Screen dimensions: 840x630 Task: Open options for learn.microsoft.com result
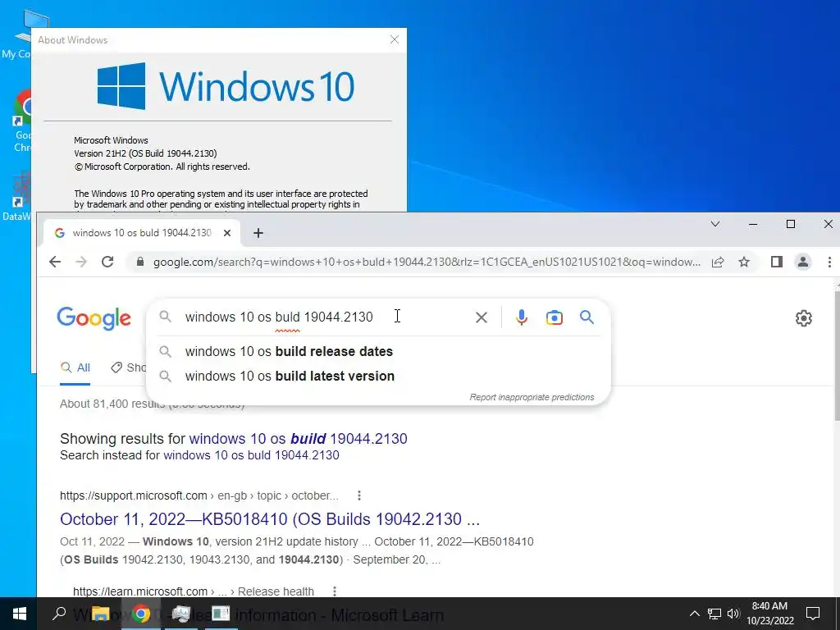coord(335,591)
